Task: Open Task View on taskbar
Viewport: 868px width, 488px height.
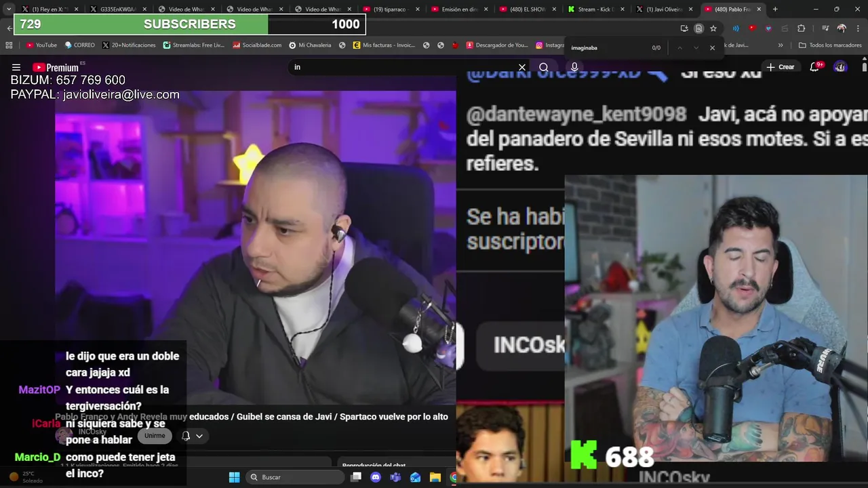Action: click(356, 477)
